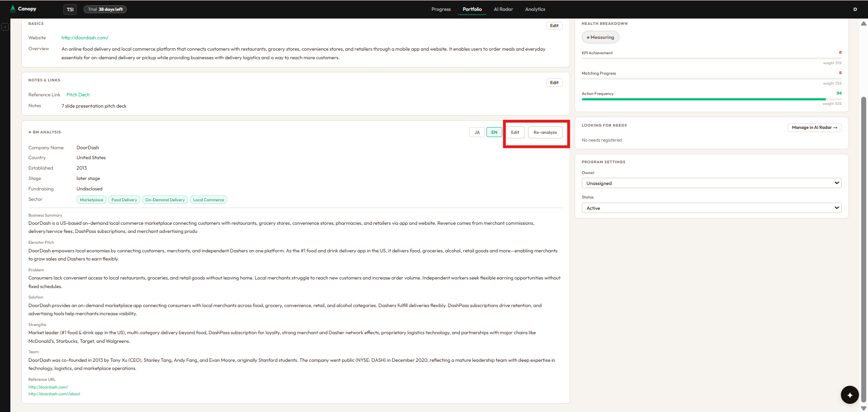
Task: Open the doordash.com/about reference URL
Action: [x=54, y=394]
